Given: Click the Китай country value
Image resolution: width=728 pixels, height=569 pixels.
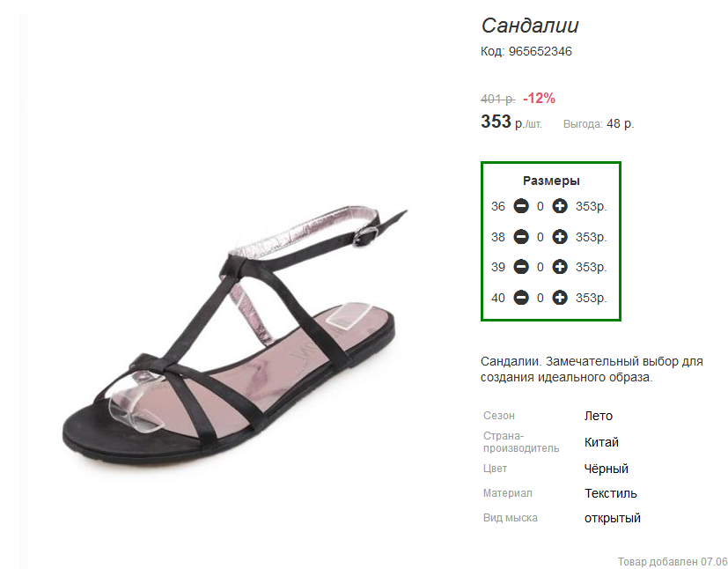Looking at the screenshot, I should point(602,442).
